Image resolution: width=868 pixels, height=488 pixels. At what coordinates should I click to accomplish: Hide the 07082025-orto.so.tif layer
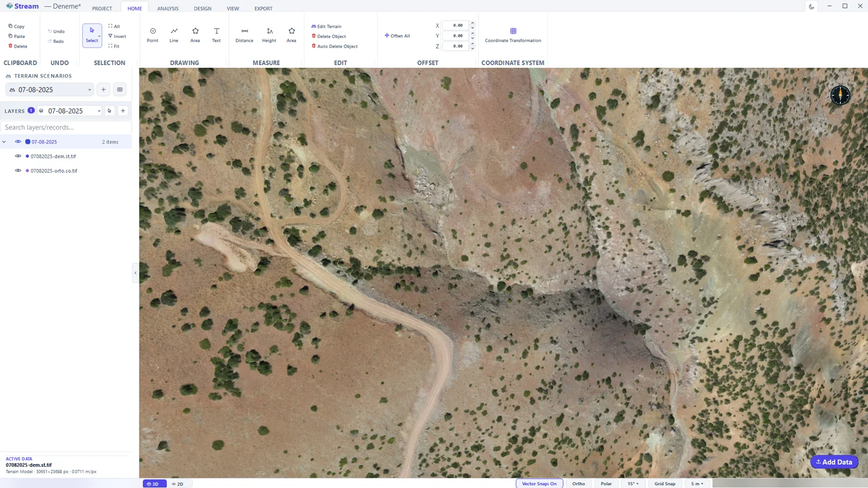(x=18, y=170)
